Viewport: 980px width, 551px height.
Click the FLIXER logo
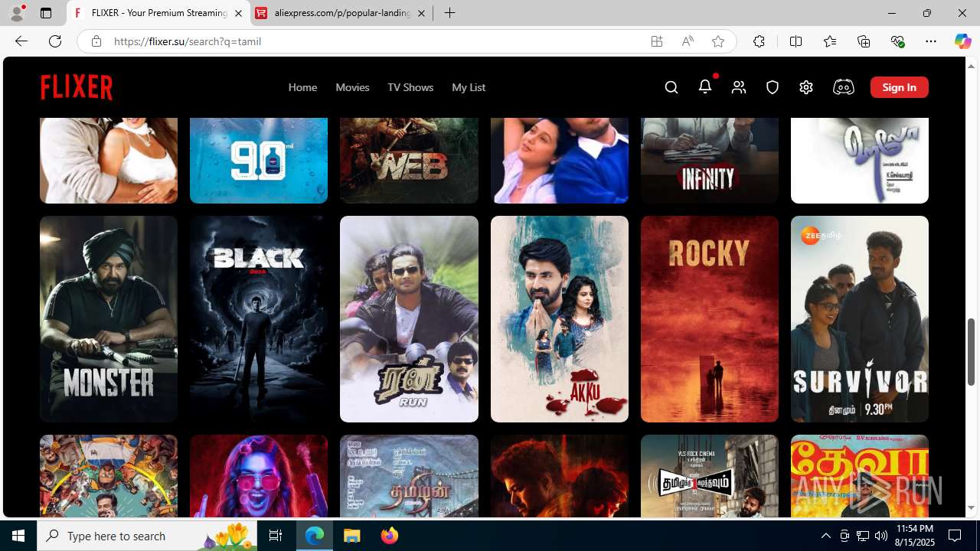[x=77, y=87]
